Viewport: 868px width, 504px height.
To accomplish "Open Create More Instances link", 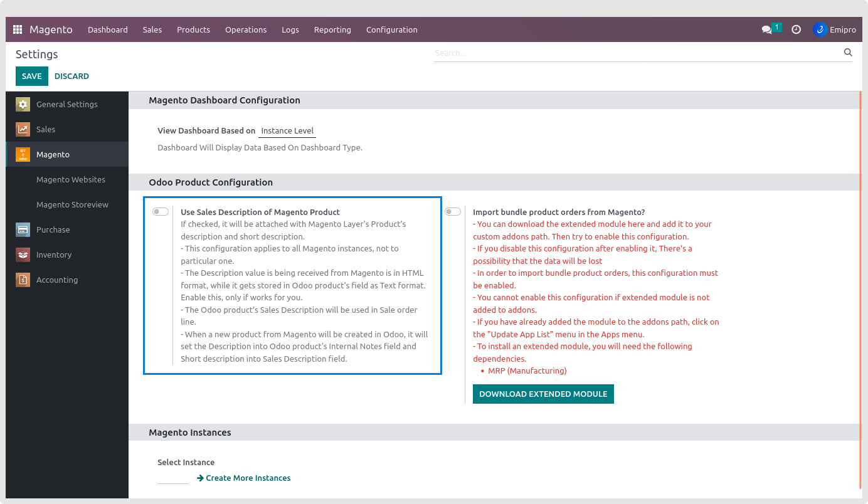I will [244, 478].
